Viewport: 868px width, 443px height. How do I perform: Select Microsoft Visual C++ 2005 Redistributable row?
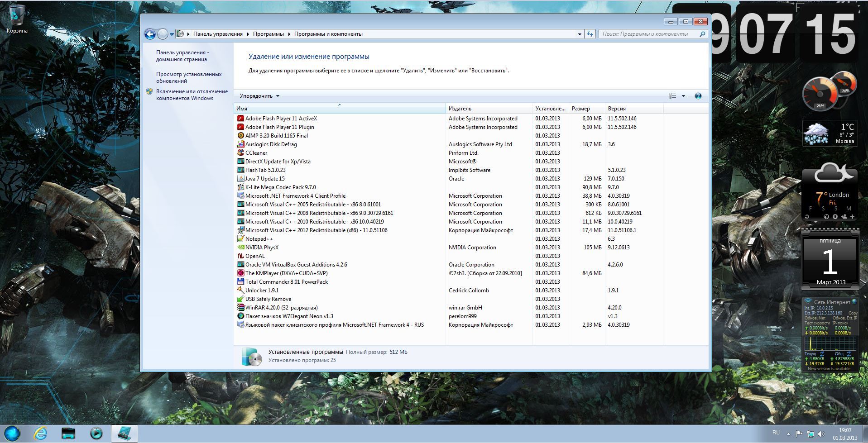(x=448, y=205)
